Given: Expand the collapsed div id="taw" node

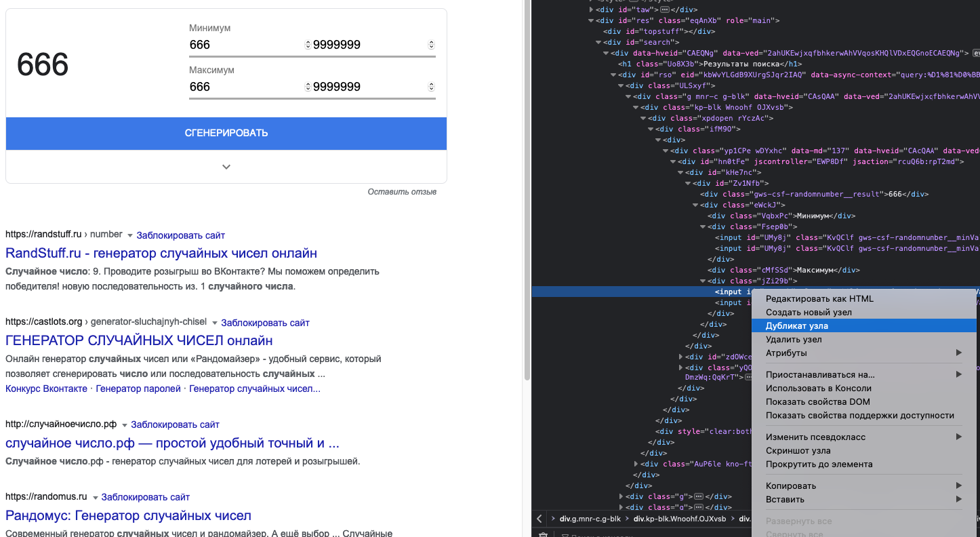Looking at the screenshot, I should [592, 9].
